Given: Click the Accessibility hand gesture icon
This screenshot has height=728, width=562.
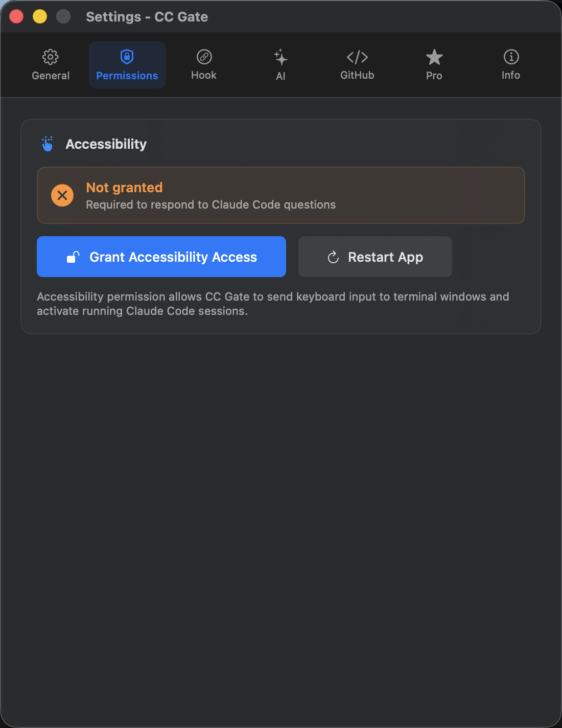Looking at the screenshot, I should [x=48, y=144].
